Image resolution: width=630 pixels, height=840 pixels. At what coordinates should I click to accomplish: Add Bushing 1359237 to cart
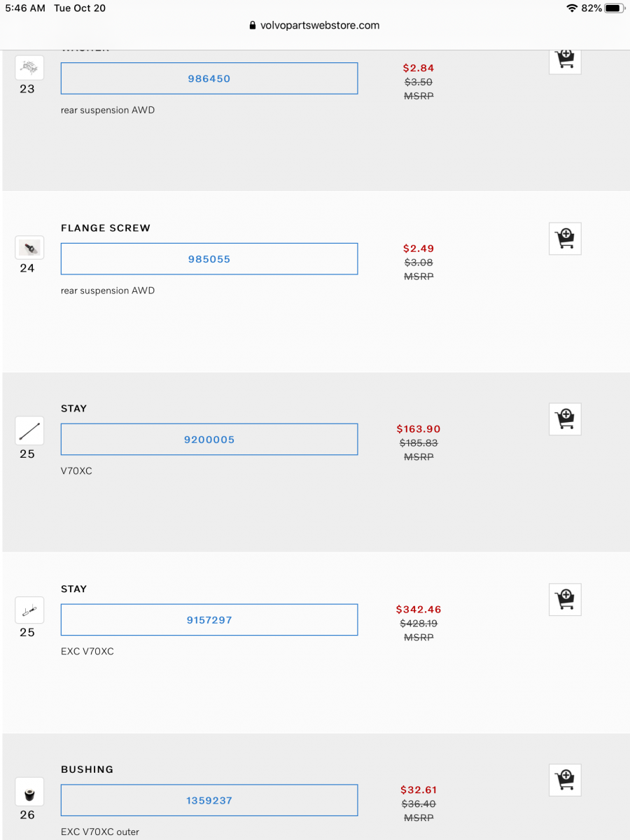coord(565,780)
